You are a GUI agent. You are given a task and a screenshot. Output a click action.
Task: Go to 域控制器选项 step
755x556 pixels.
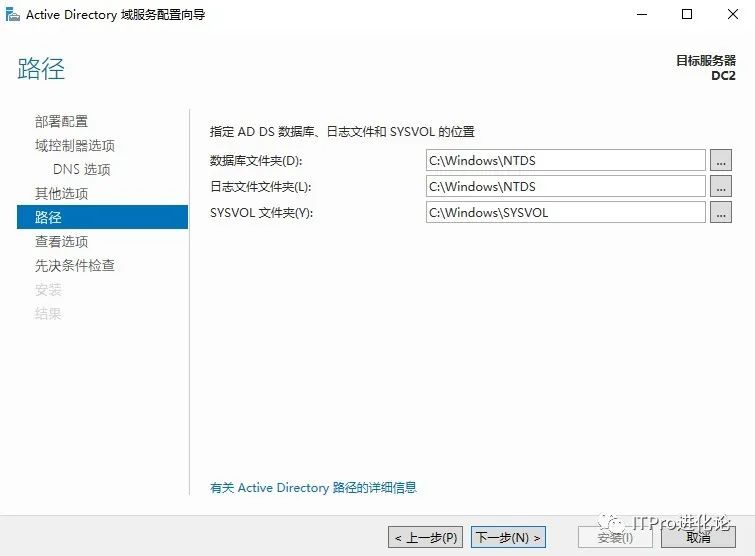(75, 145)
